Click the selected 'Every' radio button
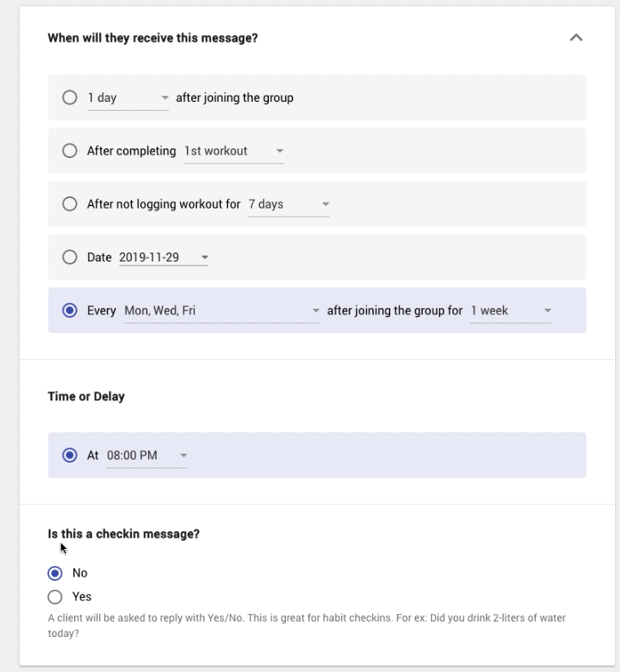The image size is (620, 672). pyautogui.click(x=70, y=310)
